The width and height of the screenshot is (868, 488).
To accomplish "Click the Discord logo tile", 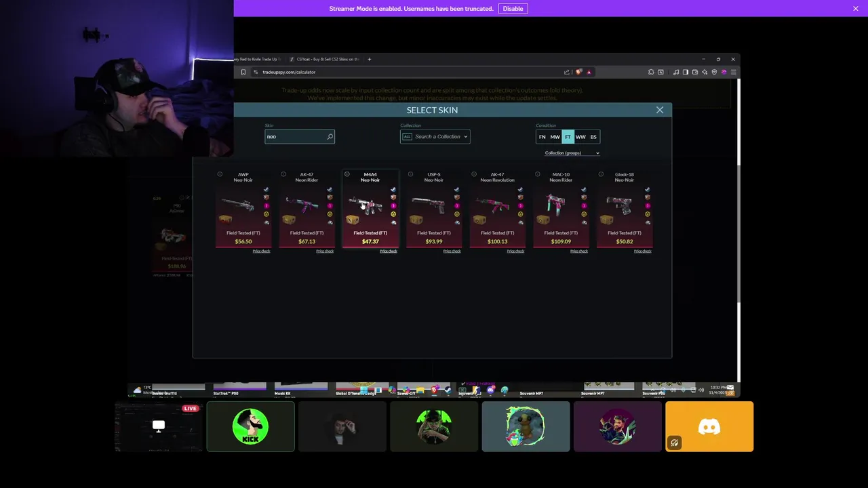I will (x=709, y=426).
